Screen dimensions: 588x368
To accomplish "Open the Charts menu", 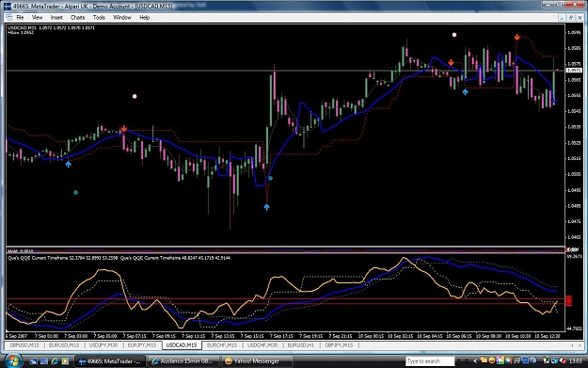I will pos(77,17).
